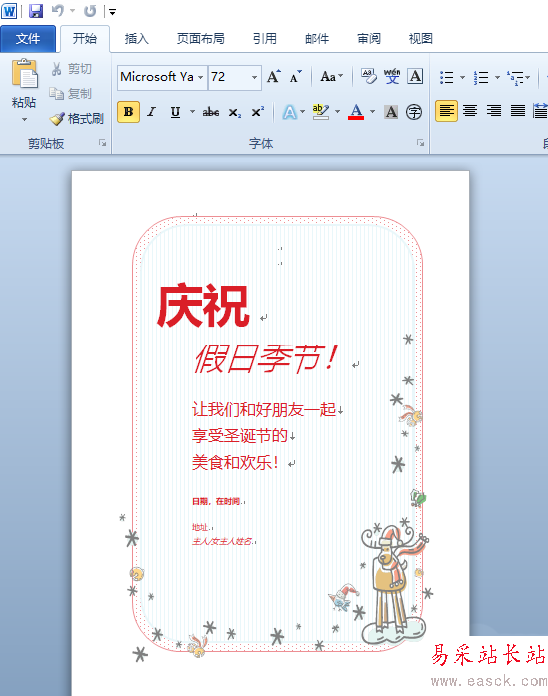Open the font name dropdown arrow
This screenshot has width=548, height=696.
(x=201, y=77)
